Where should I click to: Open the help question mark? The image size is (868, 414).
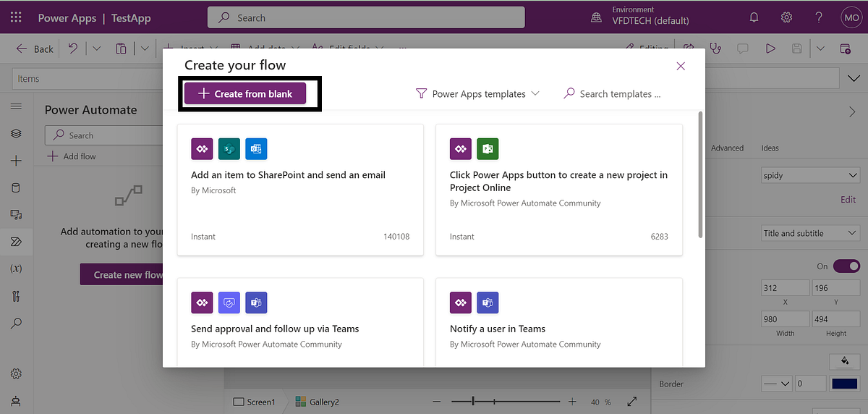coord(819,17)
